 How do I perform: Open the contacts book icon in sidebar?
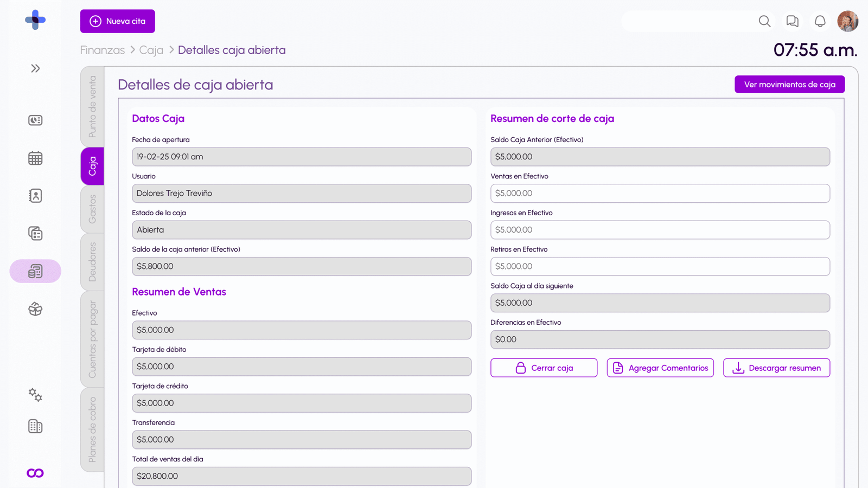[x=35, y=196]
